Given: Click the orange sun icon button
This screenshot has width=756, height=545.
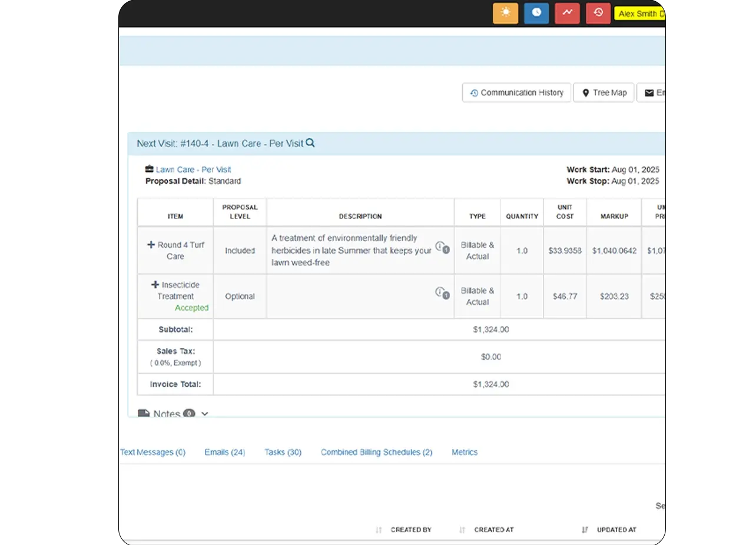Looking at the screenshot, I should pyautogui.click(x=505, y=13).
